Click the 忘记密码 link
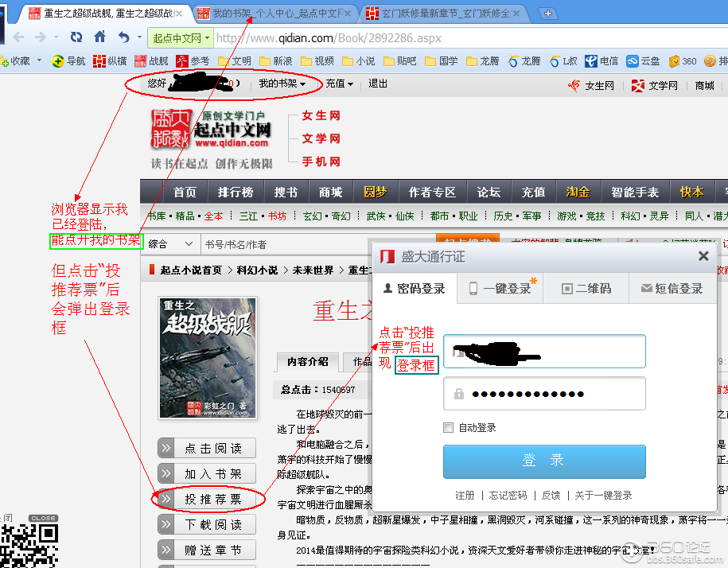Screen dimensions: 728x568 [508, 495]
